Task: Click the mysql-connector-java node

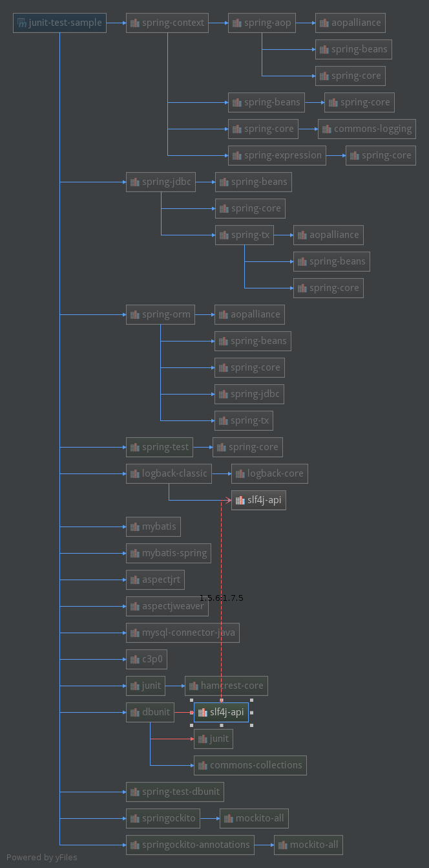Action: pyautogui.click(x=183, y=633)
